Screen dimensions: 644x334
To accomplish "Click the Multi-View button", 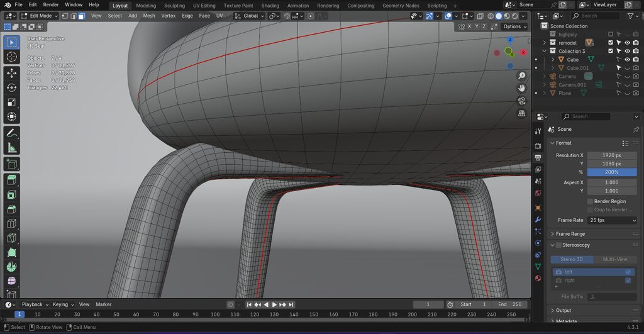I will pyautogui.click(x=614, y=259).
